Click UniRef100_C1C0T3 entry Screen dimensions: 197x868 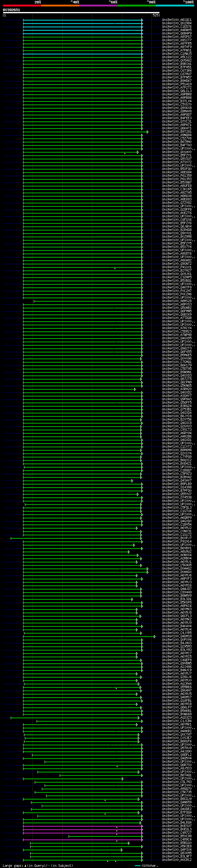(x=177, y=446)
